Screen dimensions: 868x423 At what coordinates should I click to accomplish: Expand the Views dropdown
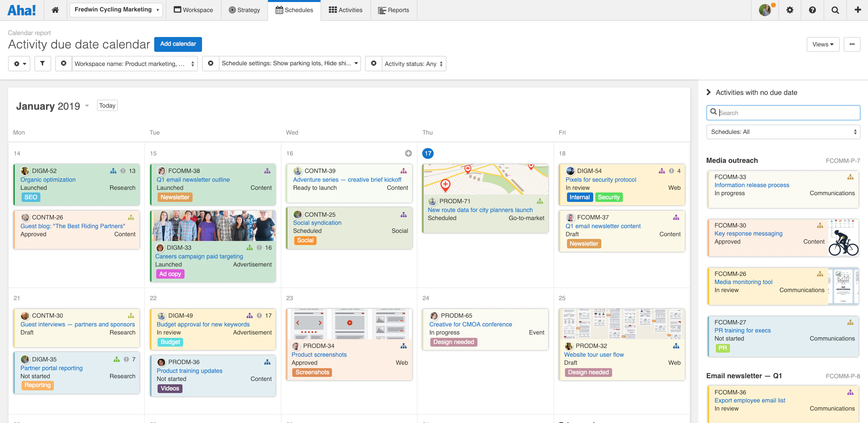pos(823,44)
